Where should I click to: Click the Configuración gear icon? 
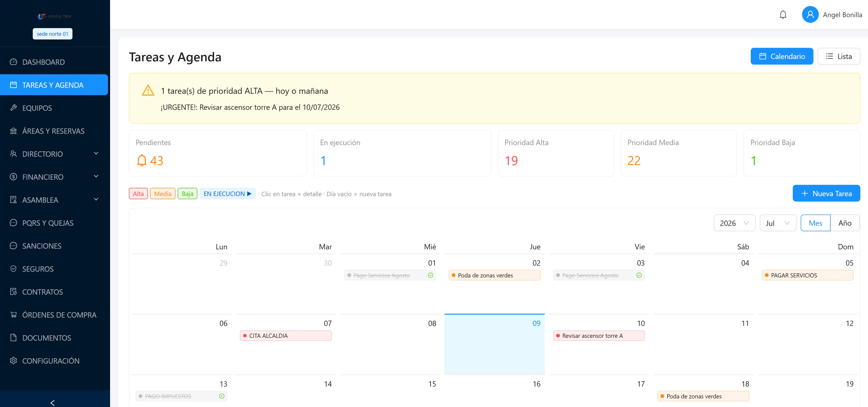click(13, 361)
